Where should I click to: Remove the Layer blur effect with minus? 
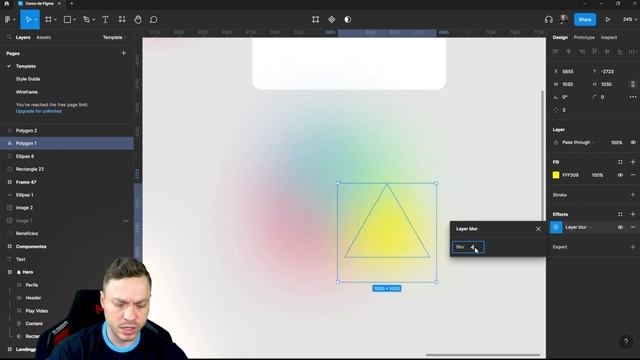633,227
